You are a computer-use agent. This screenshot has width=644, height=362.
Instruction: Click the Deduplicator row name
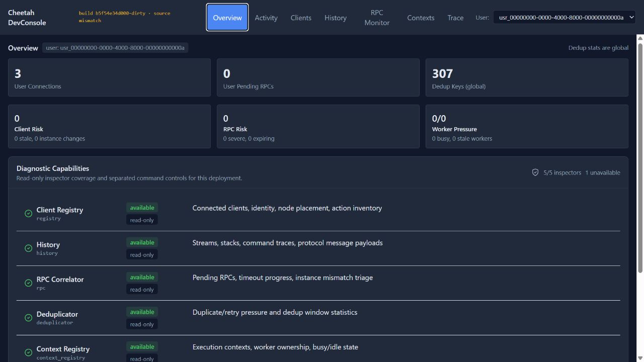57,314
